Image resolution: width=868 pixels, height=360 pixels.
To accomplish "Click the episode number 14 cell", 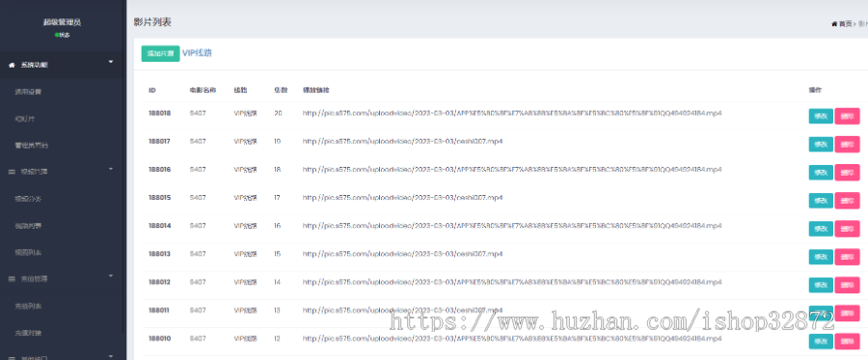I will 278,283.
